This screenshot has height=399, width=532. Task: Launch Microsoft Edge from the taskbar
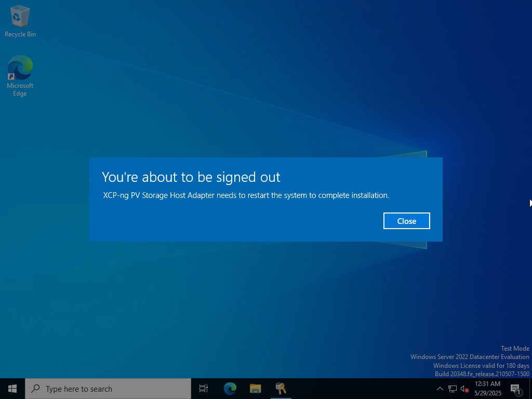(x=230, y=389)
